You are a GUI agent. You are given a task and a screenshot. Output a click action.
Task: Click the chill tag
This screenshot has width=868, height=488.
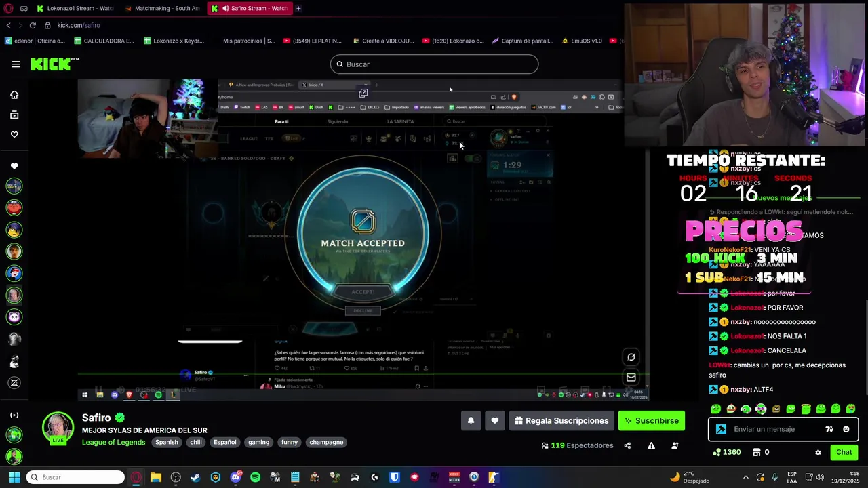coord(196,442)
